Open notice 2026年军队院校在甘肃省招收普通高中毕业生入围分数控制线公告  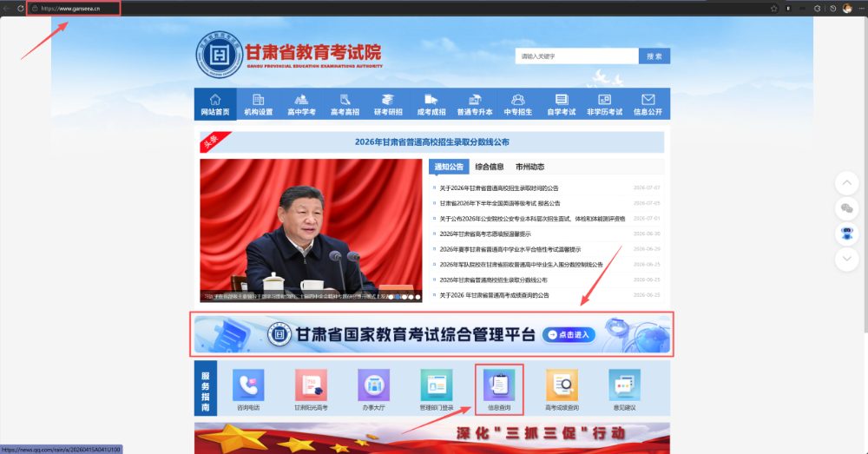521,265
